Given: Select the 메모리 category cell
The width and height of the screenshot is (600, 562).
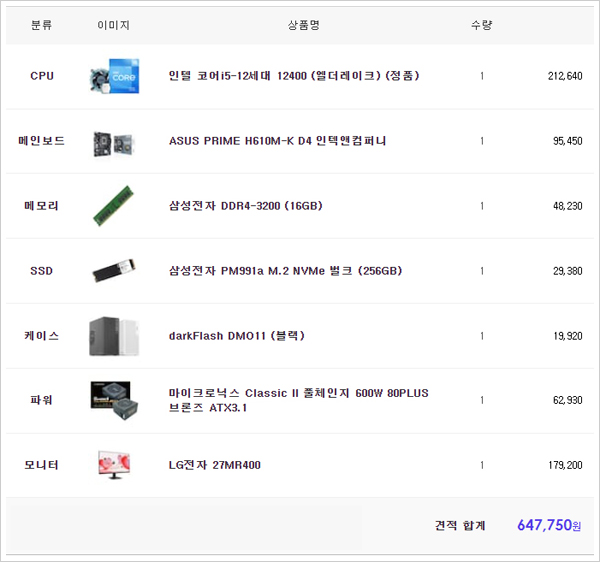Looking at the screenshot, I should coord(41,206).
